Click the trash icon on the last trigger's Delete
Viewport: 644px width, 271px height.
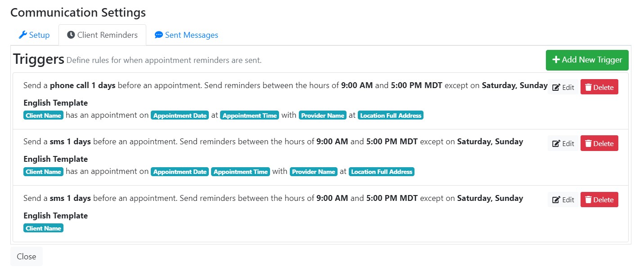pyautogui.click(x=588, y=200)
